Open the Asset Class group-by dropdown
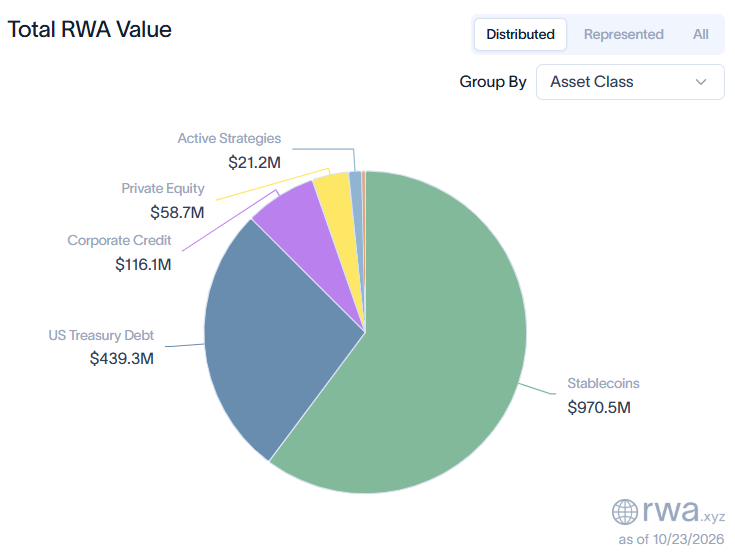735x559 pixels. point(630,82)
